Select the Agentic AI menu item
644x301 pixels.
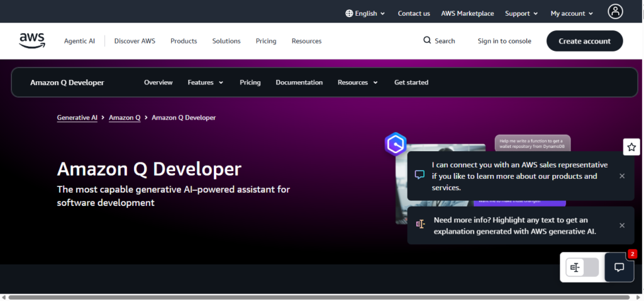79,41
